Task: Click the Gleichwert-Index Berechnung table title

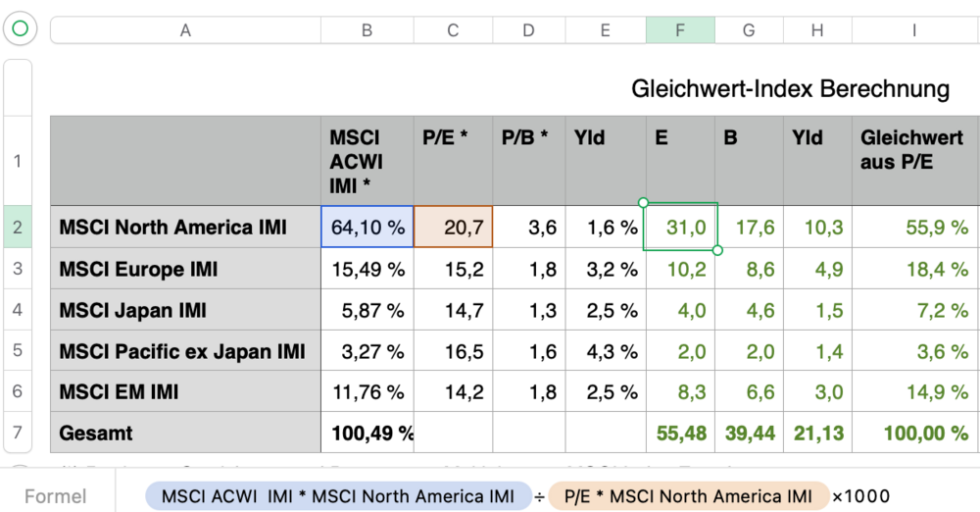Action: pos(790,89)
